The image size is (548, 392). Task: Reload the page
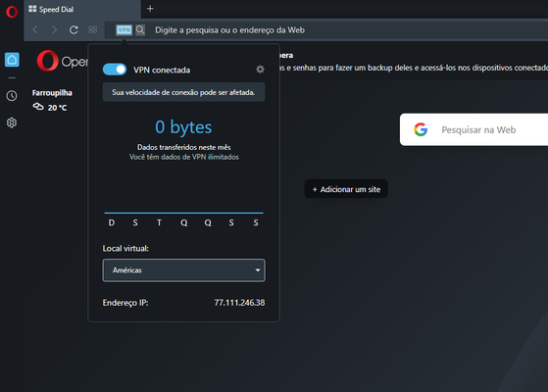[74, 30]
